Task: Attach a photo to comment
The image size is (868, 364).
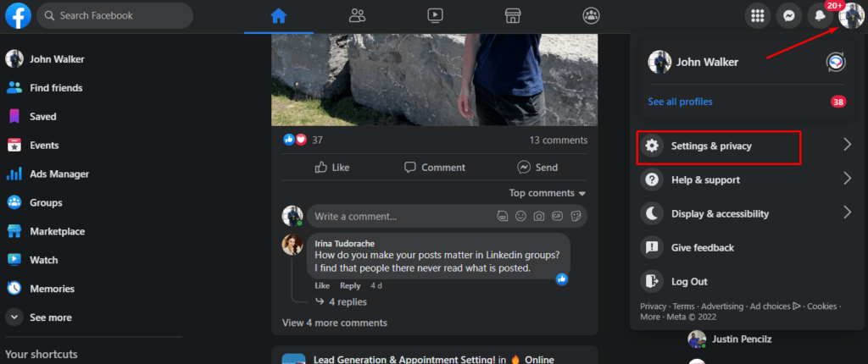Action: (539, 216)
